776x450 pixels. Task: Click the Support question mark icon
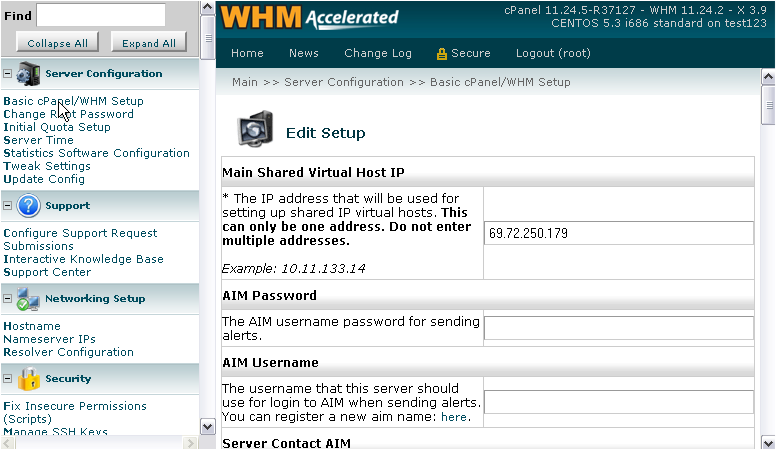28,206
